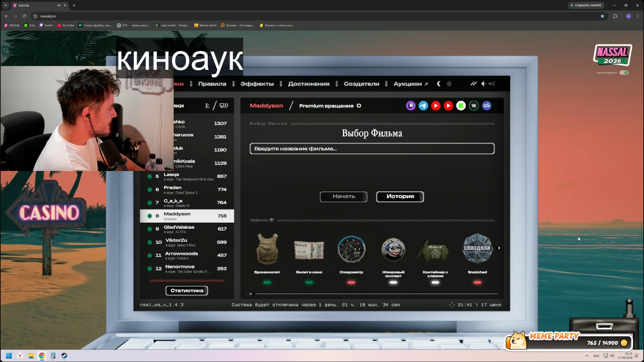644x362 pixels.
Task: Open the Twitch channel icon
Action: pyautogui.click(x=411, y=106)
